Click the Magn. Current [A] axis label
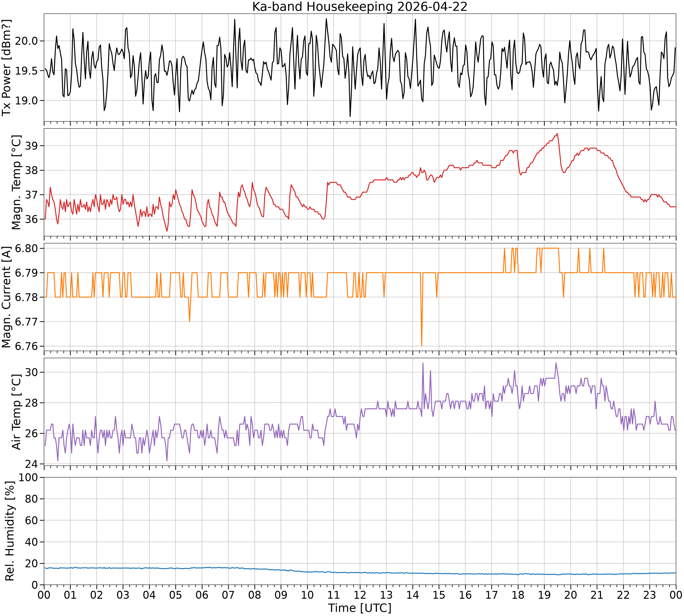The image size is (684, 616). pos(7,297)
